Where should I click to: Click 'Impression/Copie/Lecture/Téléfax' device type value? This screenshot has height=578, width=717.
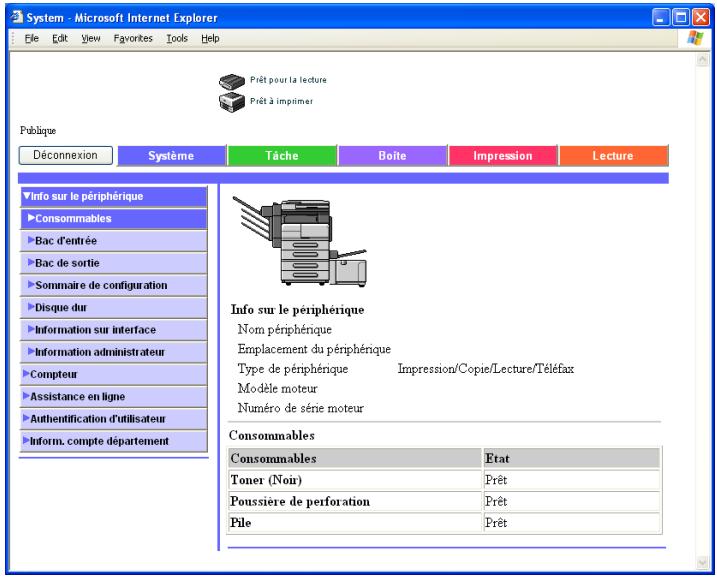coord(486,369)
